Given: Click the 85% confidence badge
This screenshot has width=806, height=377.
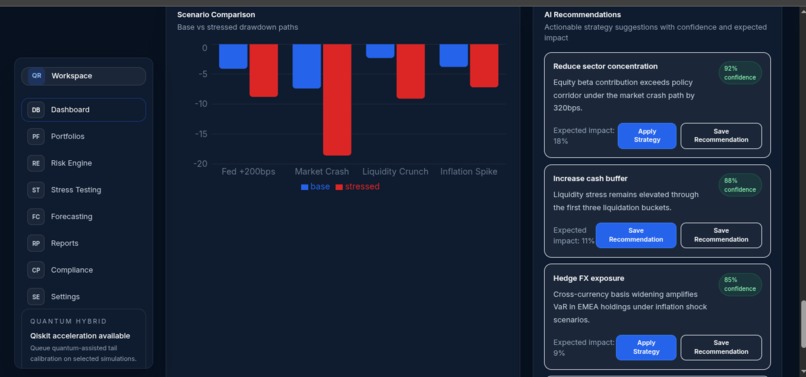Looking at the screenshot, I should [740, 284].
